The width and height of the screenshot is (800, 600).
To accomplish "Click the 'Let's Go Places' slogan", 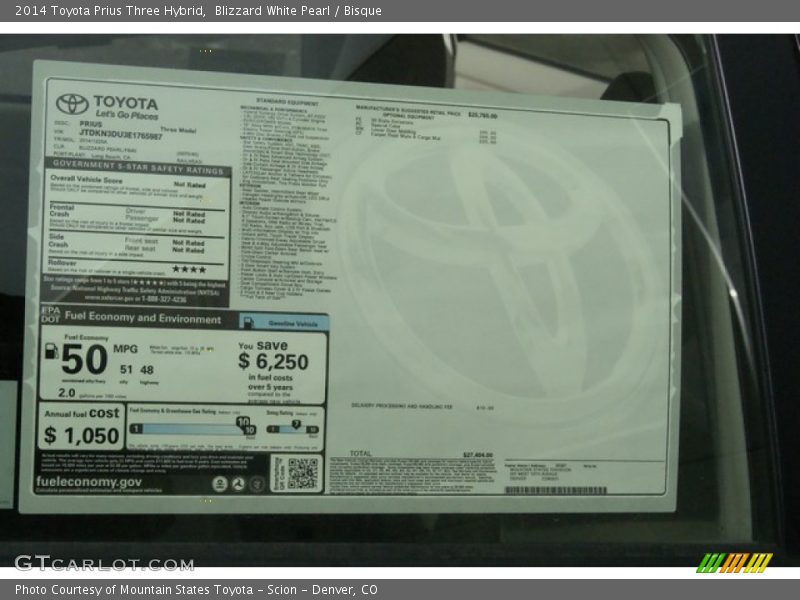I will pos(127,115).
